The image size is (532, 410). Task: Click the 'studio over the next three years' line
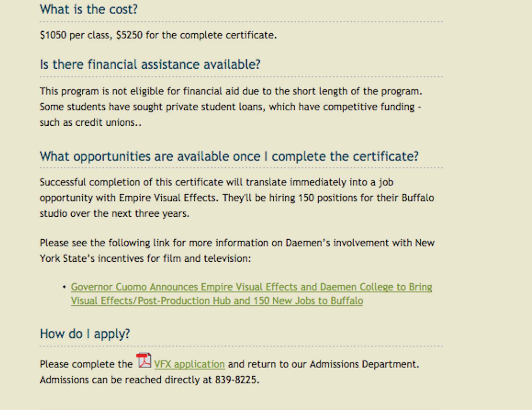click(114, 214)
